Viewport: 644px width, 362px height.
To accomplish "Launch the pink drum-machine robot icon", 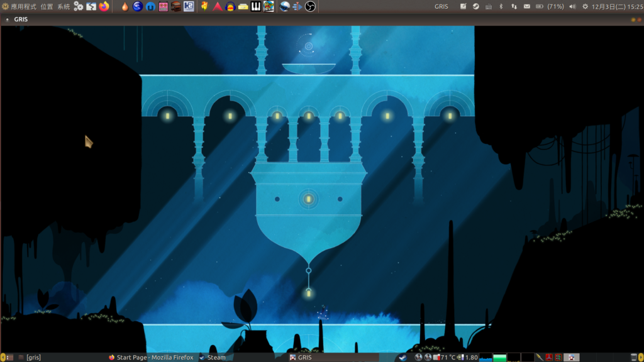I will 163,6.
